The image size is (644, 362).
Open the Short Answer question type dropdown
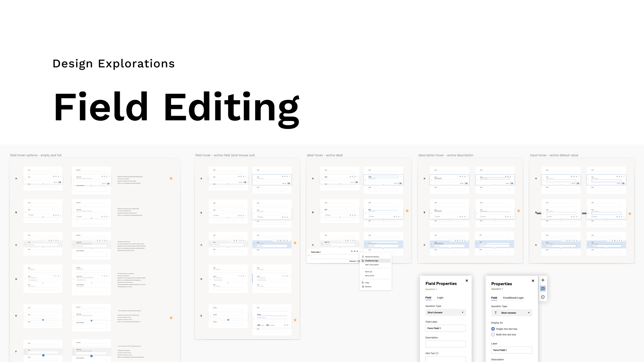coord(445,312)
